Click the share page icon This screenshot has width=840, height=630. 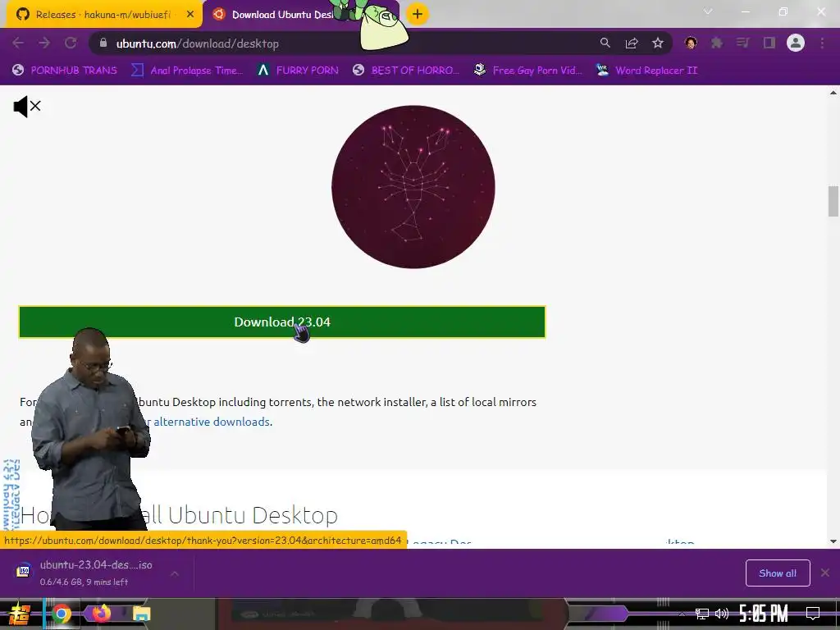(632, 43)
